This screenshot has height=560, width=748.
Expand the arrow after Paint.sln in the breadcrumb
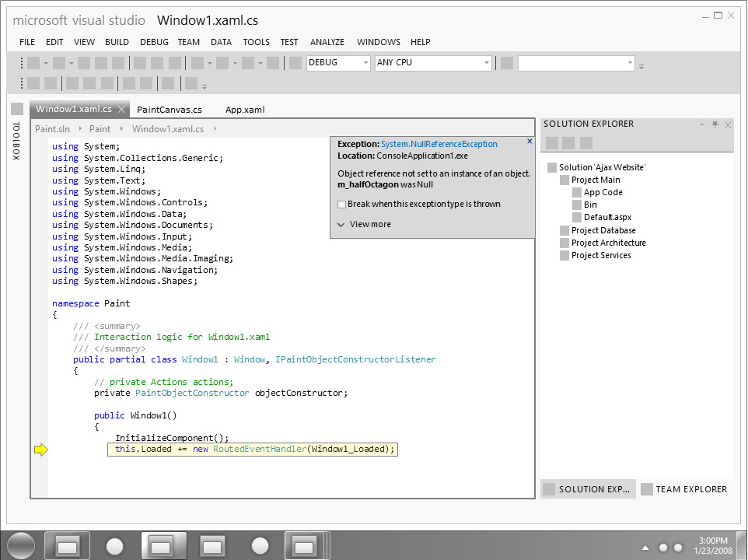79,129
